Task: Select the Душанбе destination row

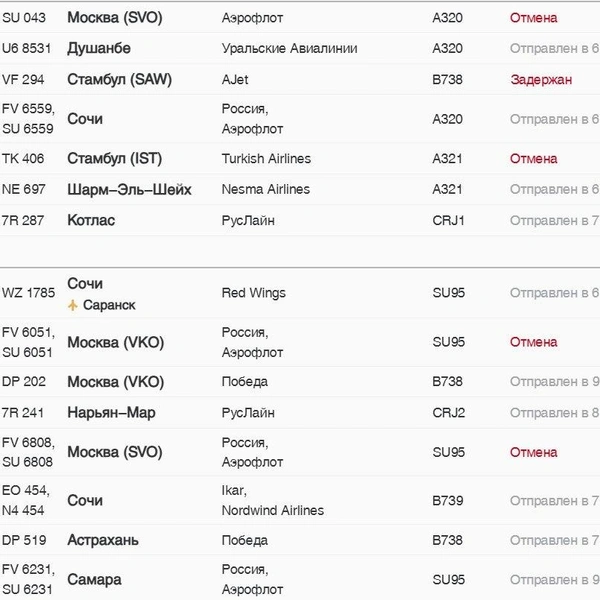Action: [x=300, y=48]
